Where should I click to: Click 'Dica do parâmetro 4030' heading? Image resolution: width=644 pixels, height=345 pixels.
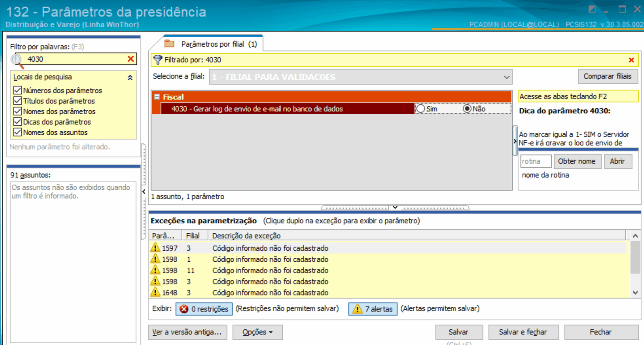pos(565,111)
